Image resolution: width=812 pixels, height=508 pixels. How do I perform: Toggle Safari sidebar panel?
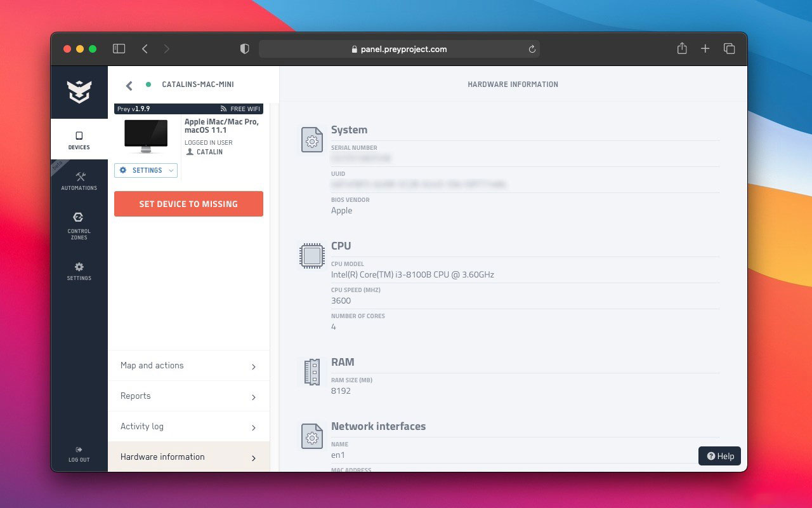[119, 49]
